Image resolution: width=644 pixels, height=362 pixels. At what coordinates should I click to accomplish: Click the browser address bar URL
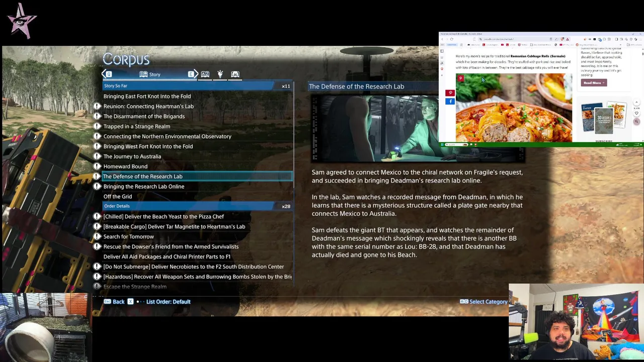coord(500,39)
